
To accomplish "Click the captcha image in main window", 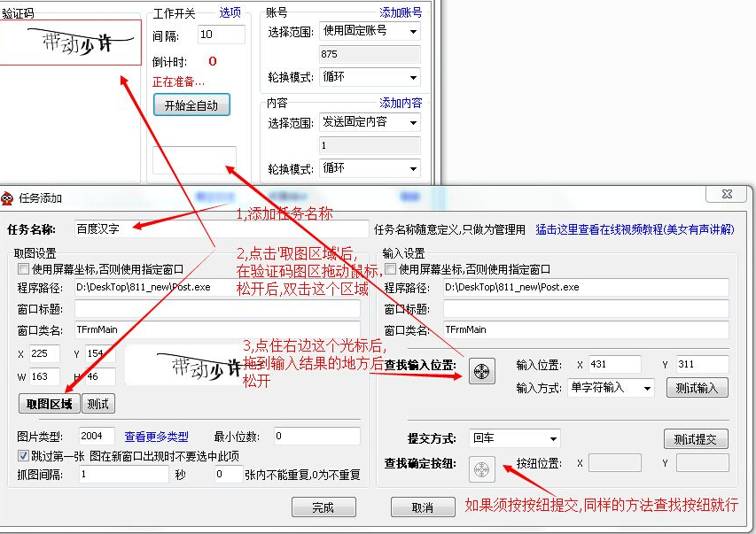I will [70, 43].
